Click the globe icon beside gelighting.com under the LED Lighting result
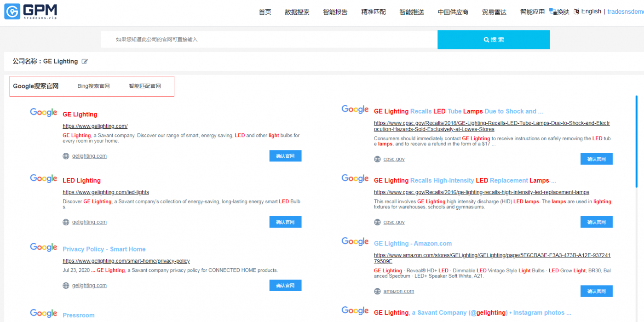This screenshot has height=322, width=644. point(66,222)
